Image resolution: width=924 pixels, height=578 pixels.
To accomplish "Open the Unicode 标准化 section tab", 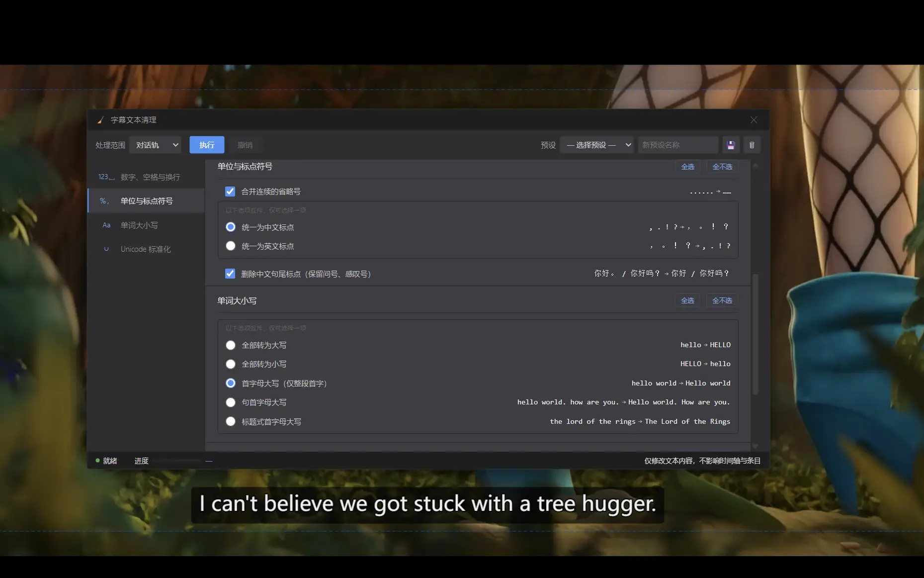I will 146,249.
